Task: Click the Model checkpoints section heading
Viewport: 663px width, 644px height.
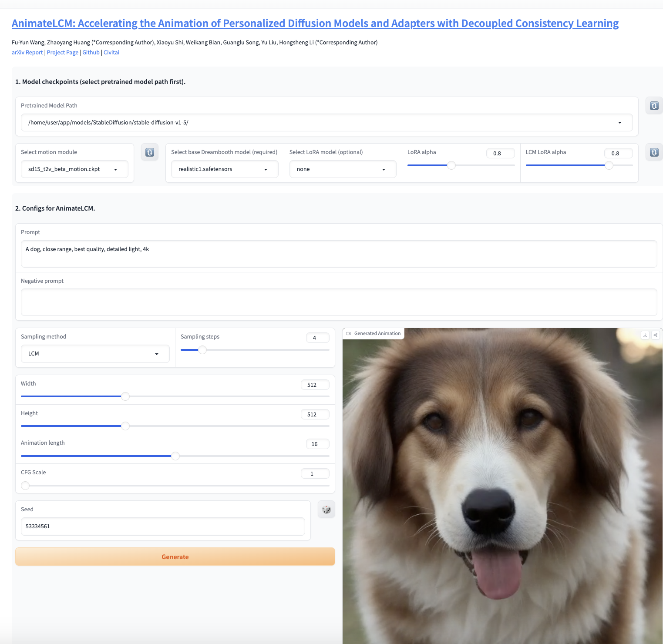Action: 101,82
